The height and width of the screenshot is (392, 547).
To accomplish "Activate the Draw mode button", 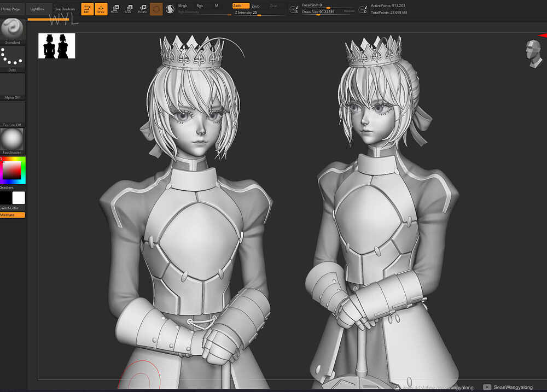I will (101, 9).
